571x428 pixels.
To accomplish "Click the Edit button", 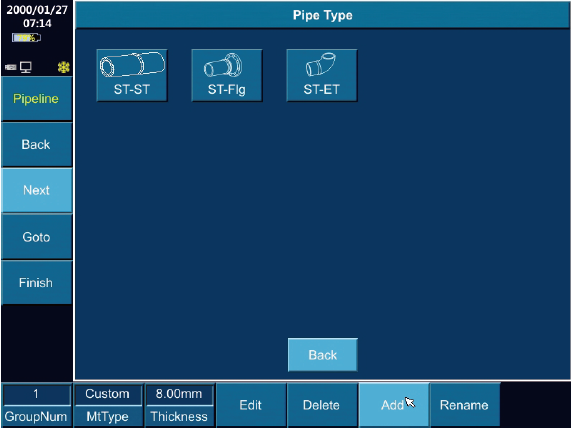I will coord(251,405).
